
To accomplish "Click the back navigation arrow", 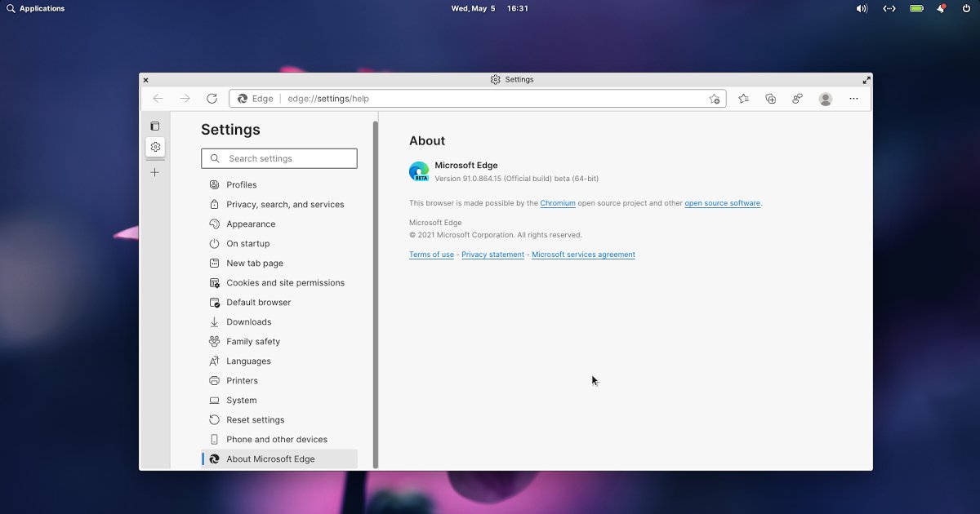I will (158, 98).
